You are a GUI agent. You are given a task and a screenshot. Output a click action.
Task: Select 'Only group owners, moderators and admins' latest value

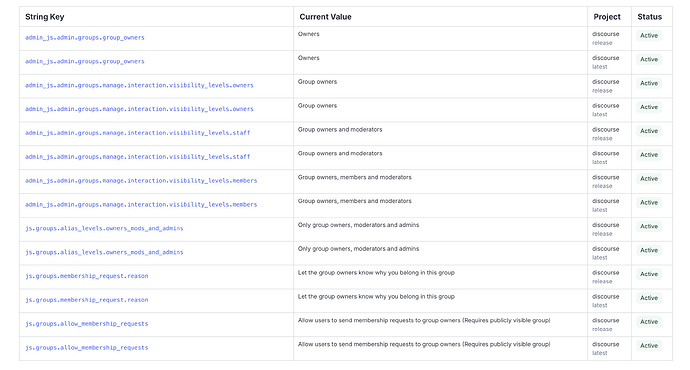[x=358, y=248]
